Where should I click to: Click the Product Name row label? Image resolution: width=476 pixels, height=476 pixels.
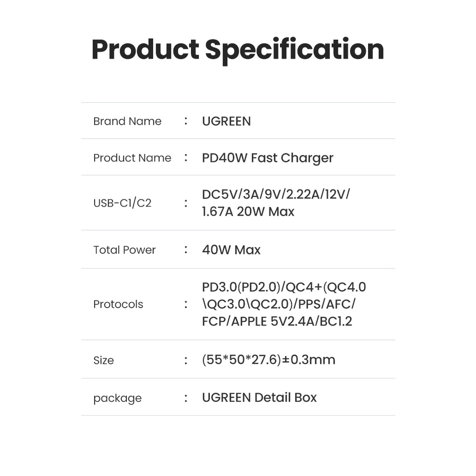tap(132, 158)
